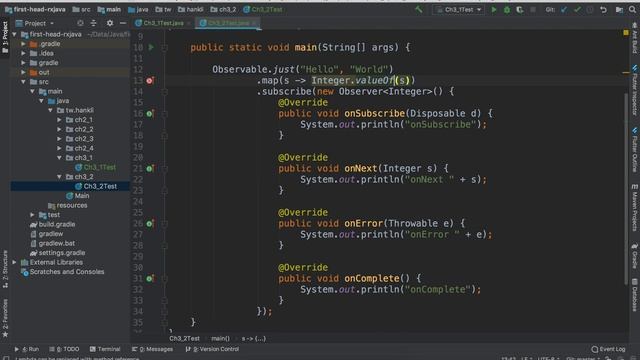Click Ch3_2Test in the editor breadcrumb

click(184, 338)
